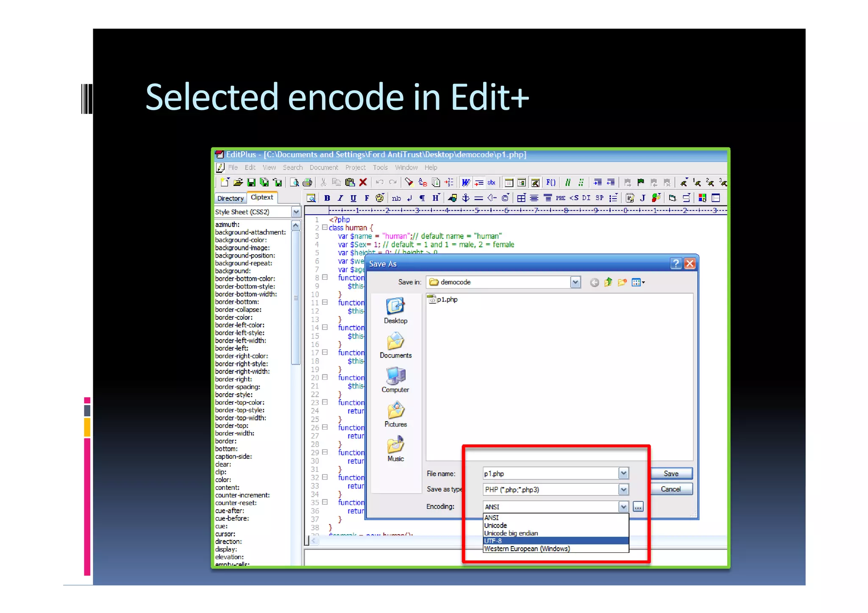Open the Tools menu
Screen dimensions: 868x613
[x=380, y=167]
